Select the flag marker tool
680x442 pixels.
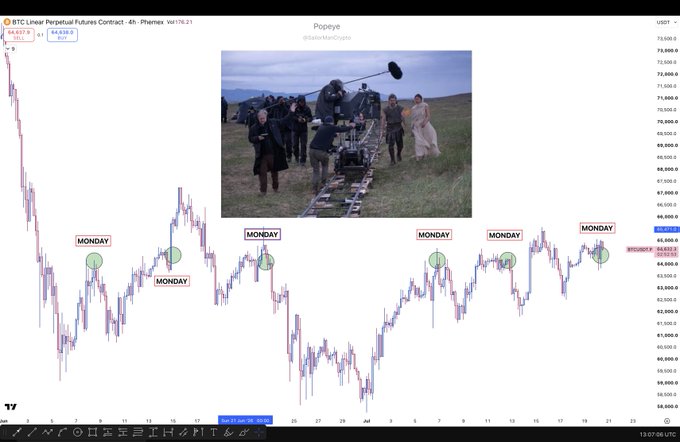[198, 432]
